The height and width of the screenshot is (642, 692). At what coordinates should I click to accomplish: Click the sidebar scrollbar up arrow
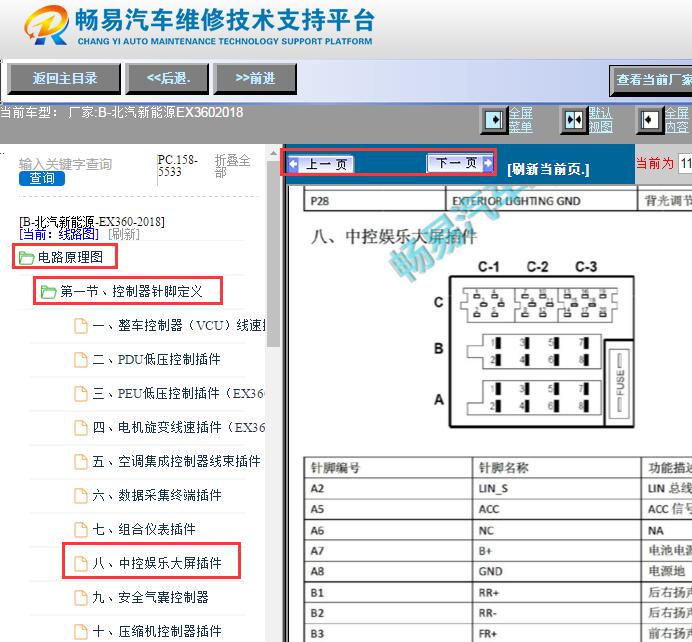(x=273, y=153)
